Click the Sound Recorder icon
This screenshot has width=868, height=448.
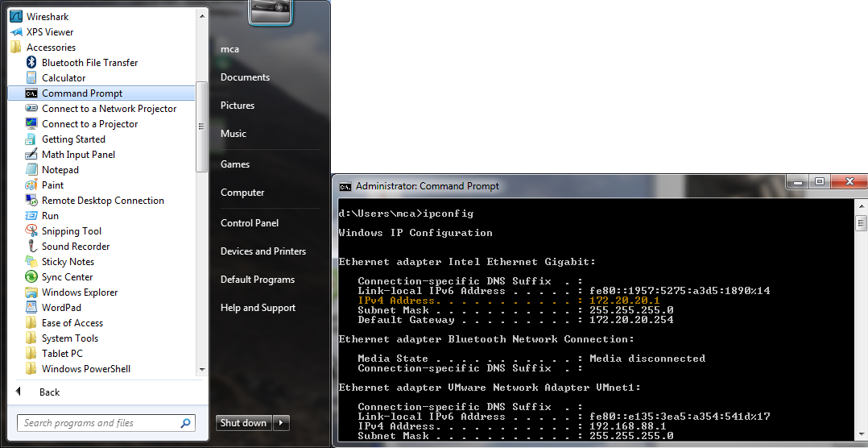tap(31, 247)
